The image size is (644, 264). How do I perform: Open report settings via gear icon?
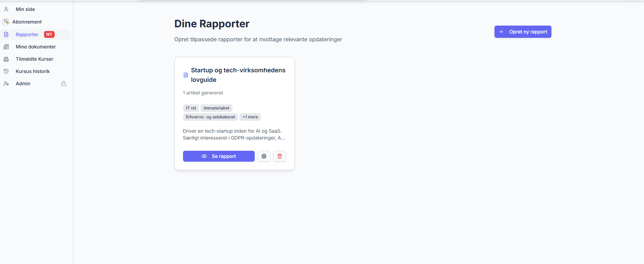[264, 156]
